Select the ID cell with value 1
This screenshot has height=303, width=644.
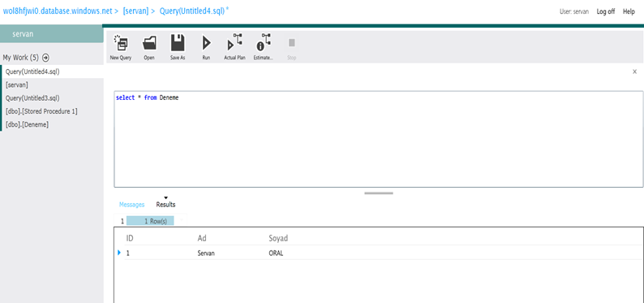[127, 253]
